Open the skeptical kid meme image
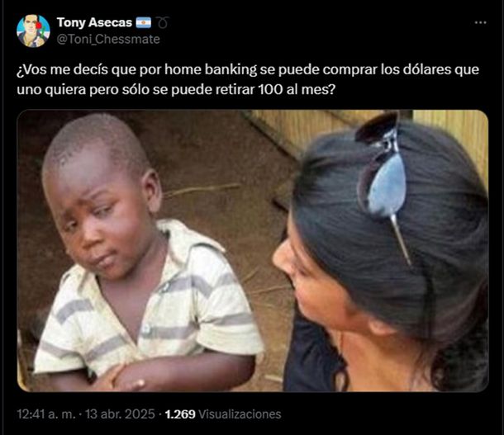 coord(253,251)
